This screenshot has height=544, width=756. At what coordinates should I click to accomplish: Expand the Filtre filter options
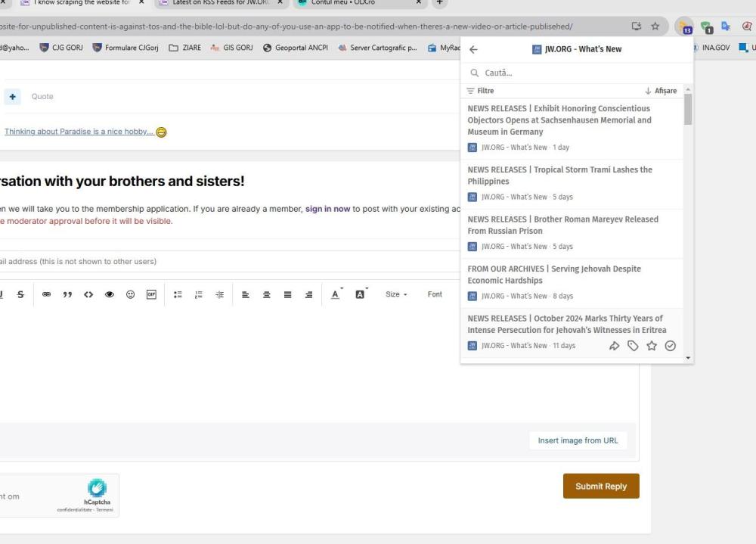[481, 91]
